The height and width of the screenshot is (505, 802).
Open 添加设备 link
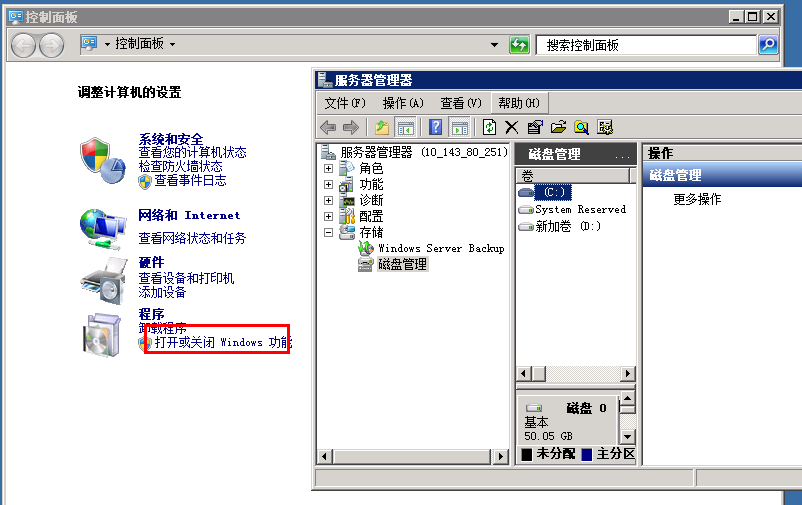[162, 292]
